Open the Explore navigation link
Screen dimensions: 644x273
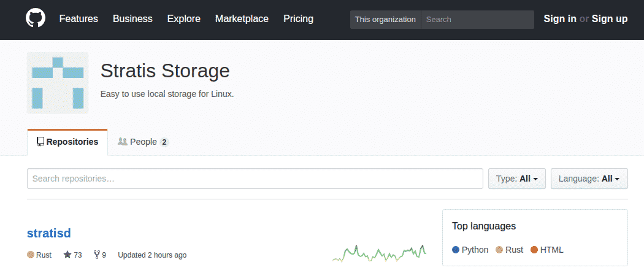pos(183,19)
